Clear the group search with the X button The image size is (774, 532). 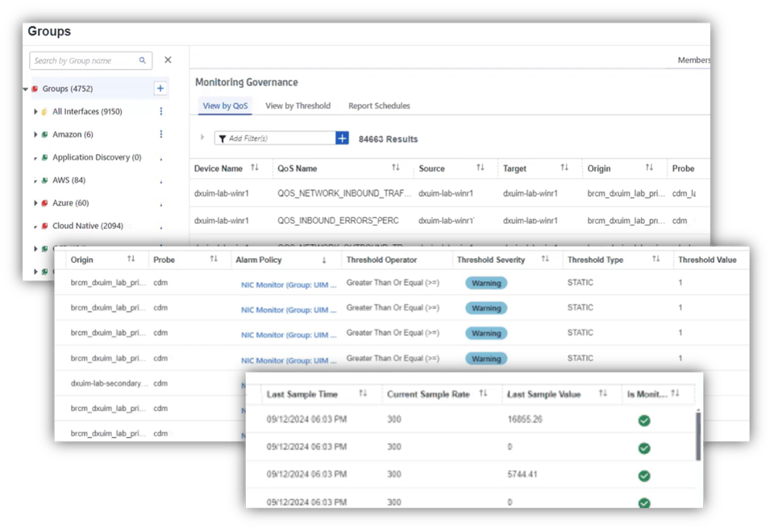[x=168, y=60]
